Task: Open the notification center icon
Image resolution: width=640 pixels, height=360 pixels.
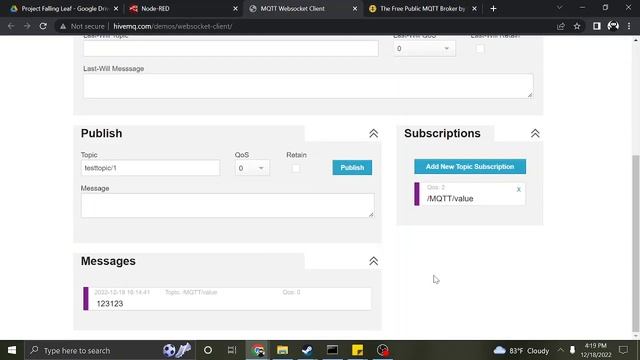Action: [623, 350]
